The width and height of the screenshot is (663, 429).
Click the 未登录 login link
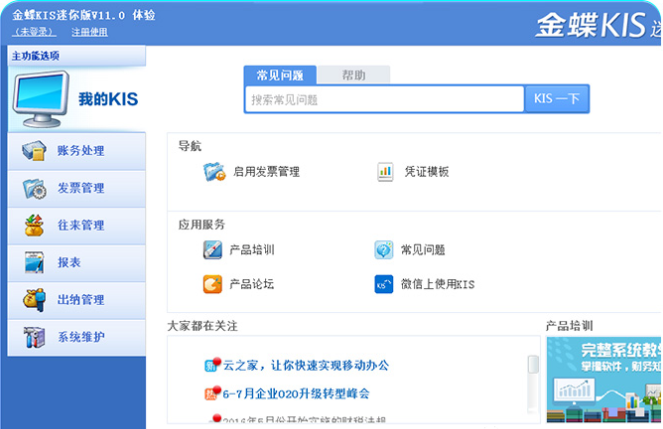point(34,32)
